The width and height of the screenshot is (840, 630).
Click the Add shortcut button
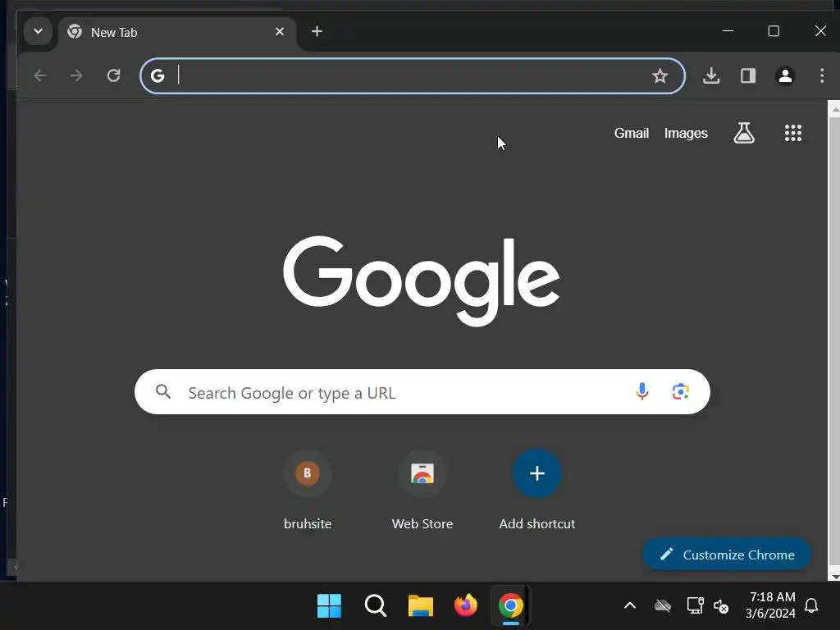(537, 491)
